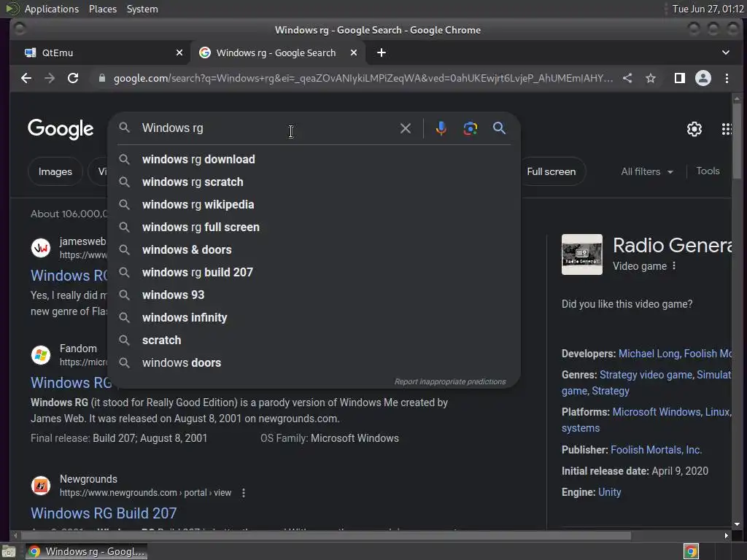Choose the scratch suggestion

pos(314,340)
